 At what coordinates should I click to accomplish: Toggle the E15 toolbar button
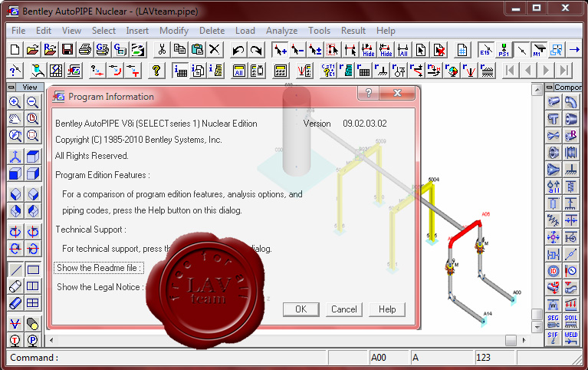[x=485, y=50]
